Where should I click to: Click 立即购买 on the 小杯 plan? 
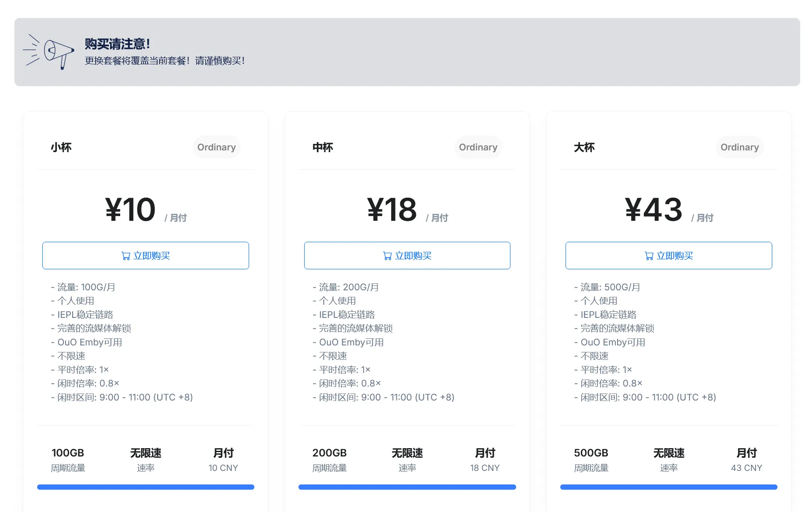click(x=146, y=255)
